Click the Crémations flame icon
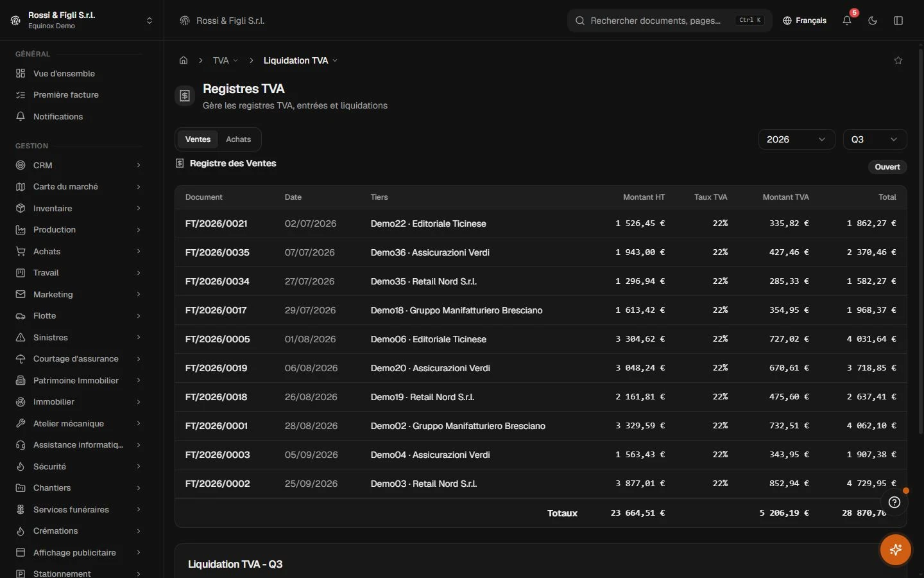 coord(21,531)
